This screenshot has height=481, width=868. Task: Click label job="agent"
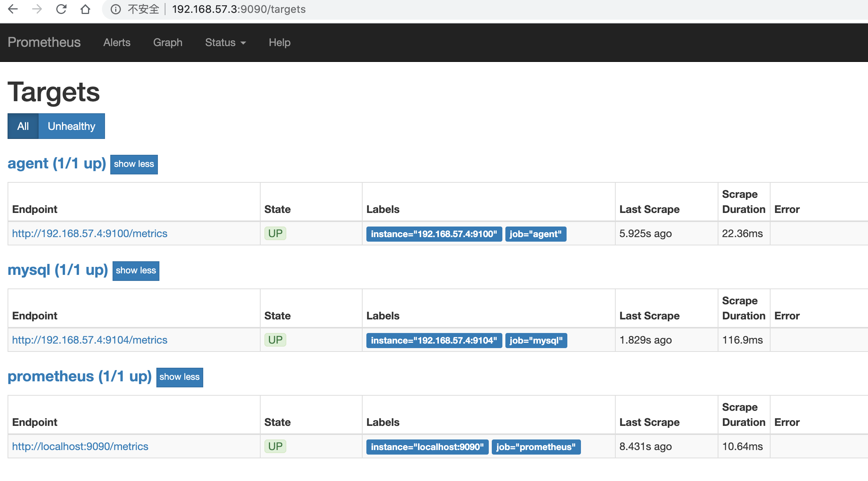[536, 234]
